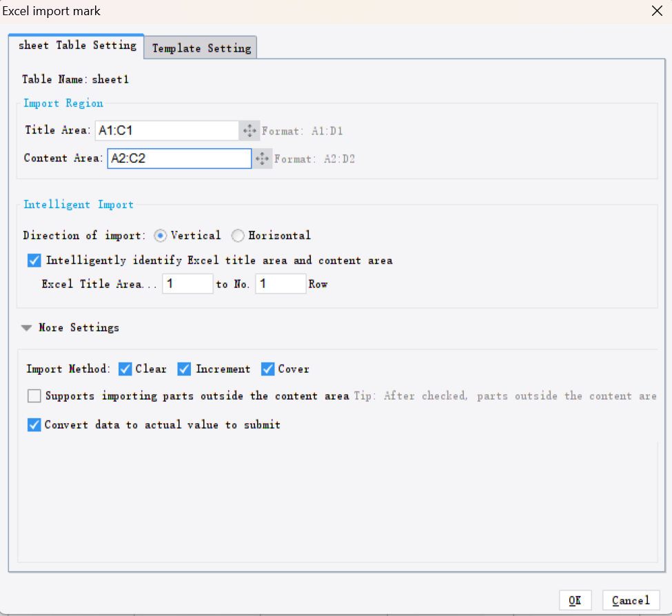Uncheck Cover import method
Screen dimensions: 672x616
pos(267,369)
